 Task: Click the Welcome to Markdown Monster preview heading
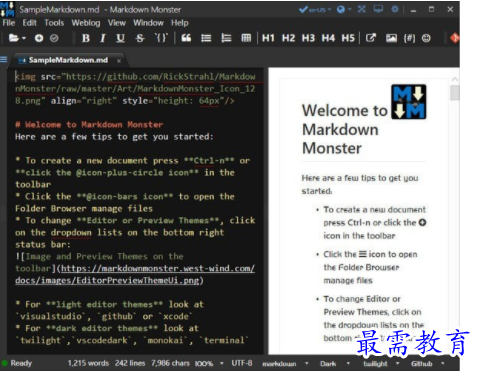(x=345, y=129)
